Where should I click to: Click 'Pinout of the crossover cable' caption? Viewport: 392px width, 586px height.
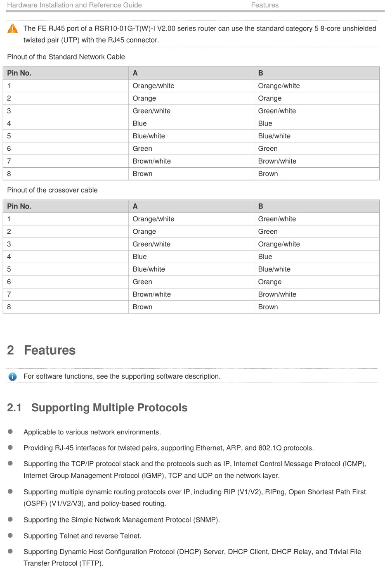52,190
